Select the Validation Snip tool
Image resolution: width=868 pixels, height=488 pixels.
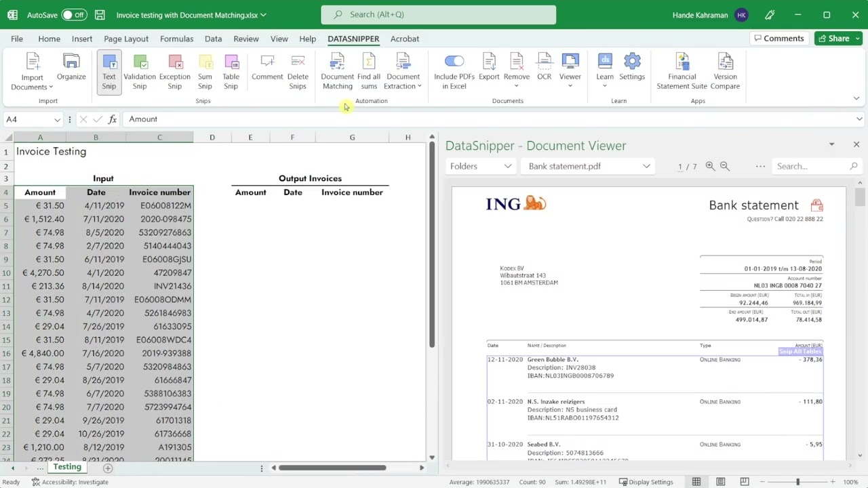pos(140,72)
